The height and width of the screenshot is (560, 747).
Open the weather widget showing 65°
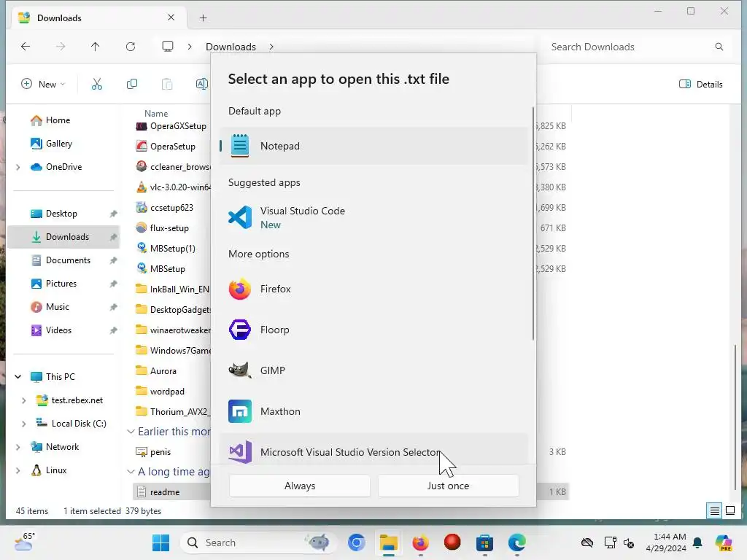click(24, 542)
